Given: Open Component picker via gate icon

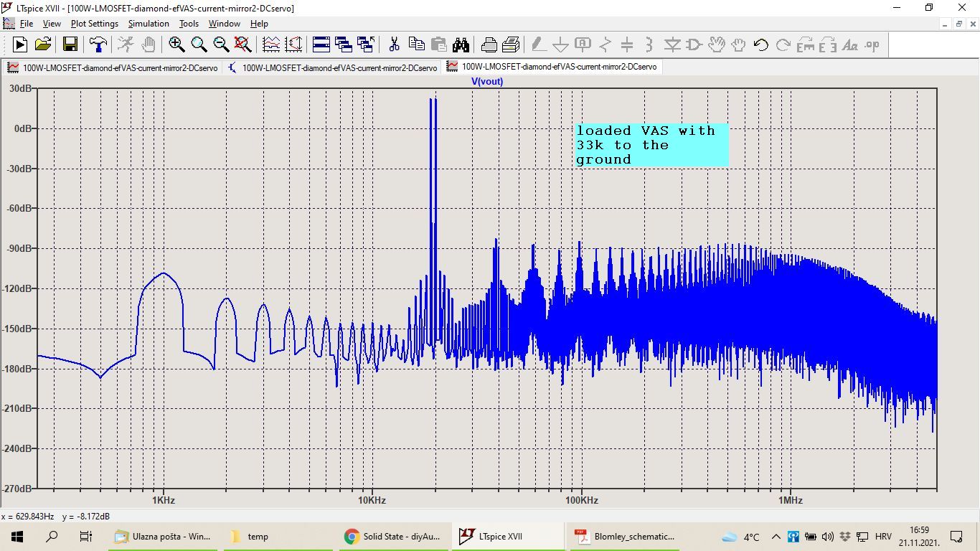Looking at the screenshot, I should (x=694, y=44).
